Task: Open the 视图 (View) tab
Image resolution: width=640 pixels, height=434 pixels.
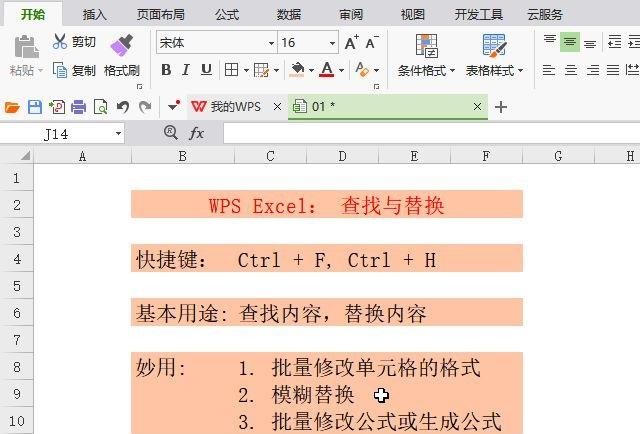Action: pos(413,15)
